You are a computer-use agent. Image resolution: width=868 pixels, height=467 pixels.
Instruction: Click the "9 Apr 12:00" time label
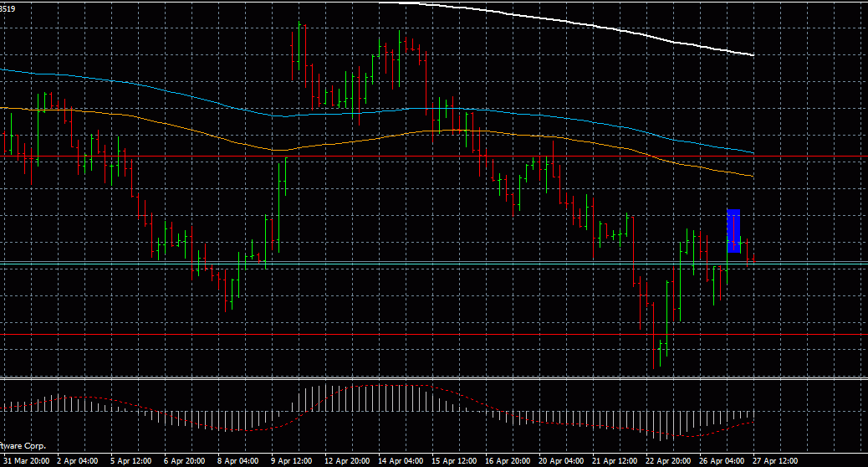tap(291, 461)
